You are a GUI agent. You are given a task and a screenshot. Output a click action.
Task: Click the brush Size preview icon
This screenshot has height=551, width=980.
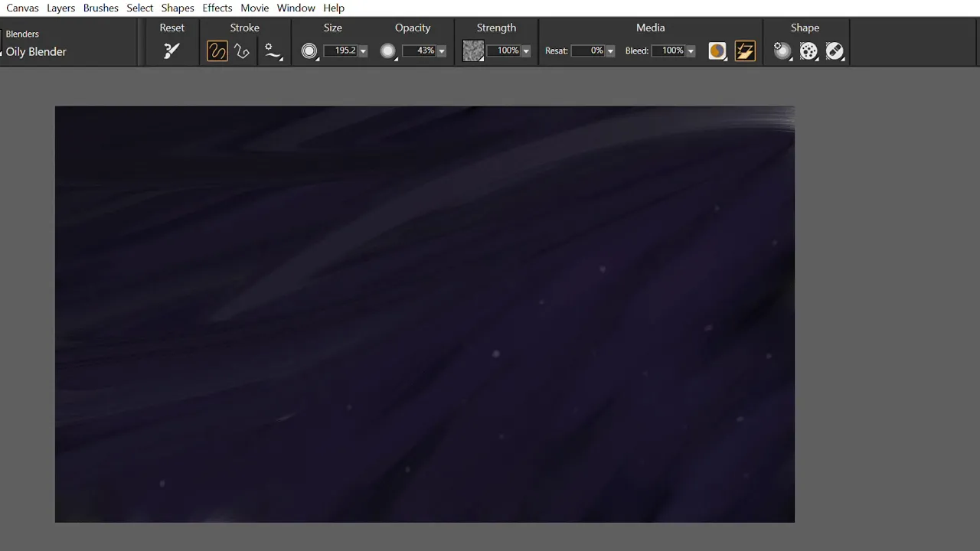pos(309,51)
